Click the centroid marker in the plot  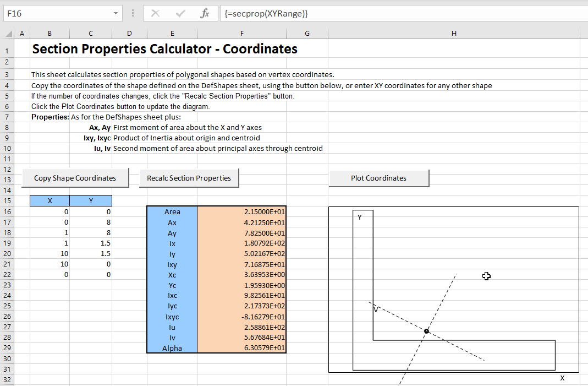point(426,331)
